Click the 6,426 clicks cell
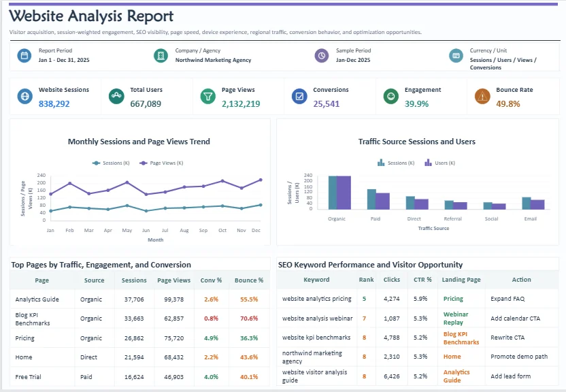Screen dimensions: 566x392 (392, 376)
